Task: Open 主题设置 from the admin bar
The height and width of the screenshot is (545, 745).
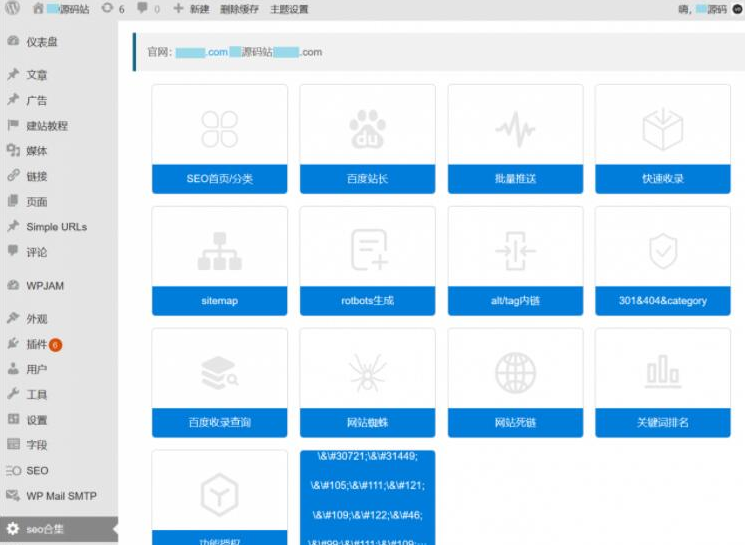Action: click(x=289, y=9)
